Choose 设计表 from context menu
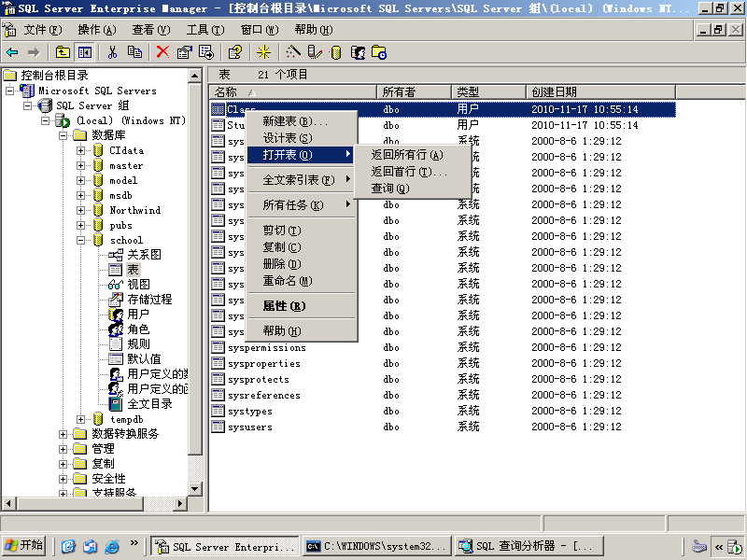The height and width of the screenshot is (560, 747). click(x=301, y=138)
